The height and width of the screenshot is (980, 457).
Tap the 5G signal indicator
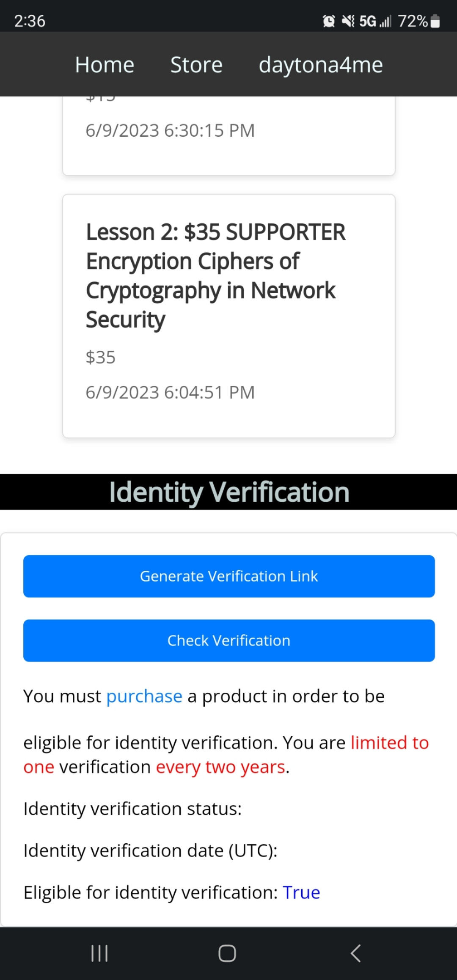(375, 21)
